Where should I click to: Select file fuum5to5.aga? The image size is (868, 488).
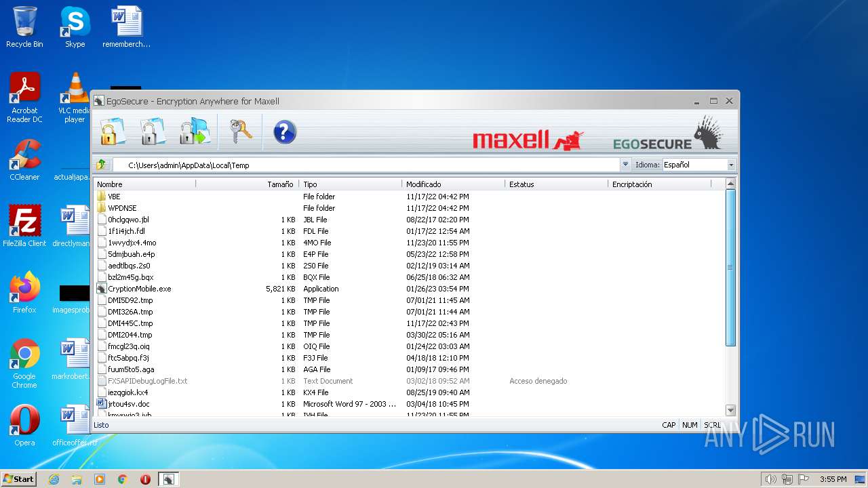tap(131, 369)
